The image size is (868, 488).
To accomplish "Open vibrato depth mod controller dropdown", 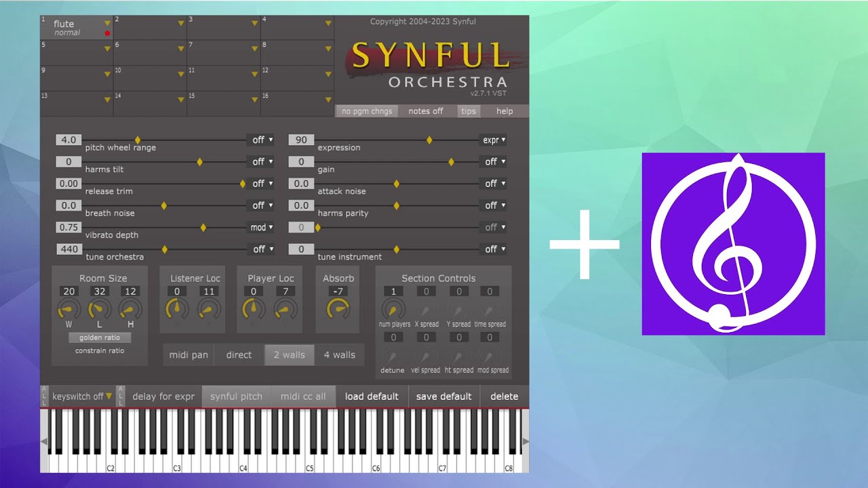I will [262, 227].
